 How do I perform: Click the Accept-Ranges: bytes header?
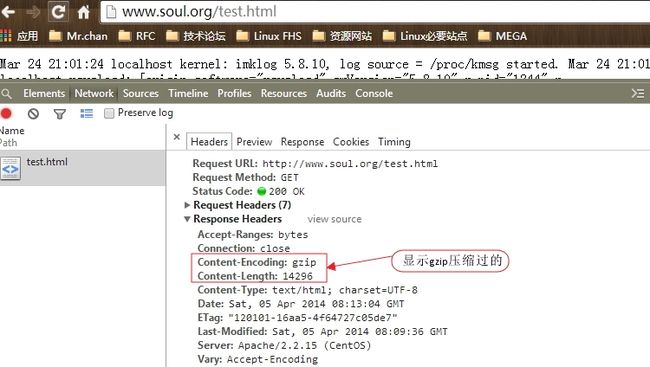tap(252, 235)
